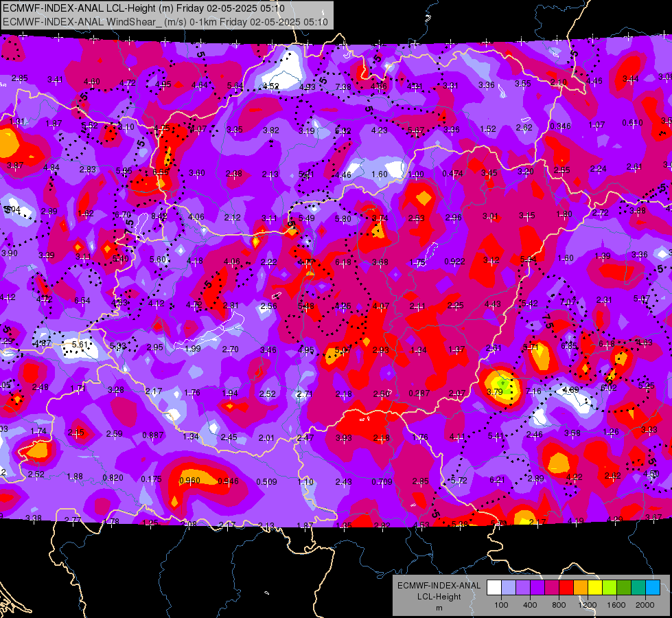The width and height of the screenshot is (672, 618).
Task: Click the map value "0.960" in the orange area
Action: pos(189,481)
